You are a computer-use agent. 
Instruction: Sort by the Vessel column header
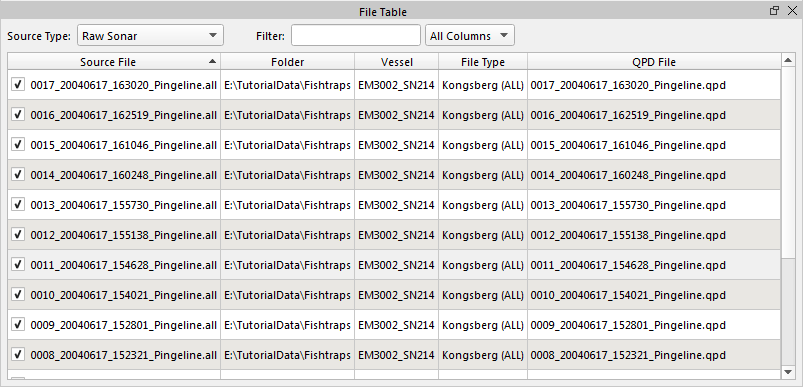pos(396,61)
